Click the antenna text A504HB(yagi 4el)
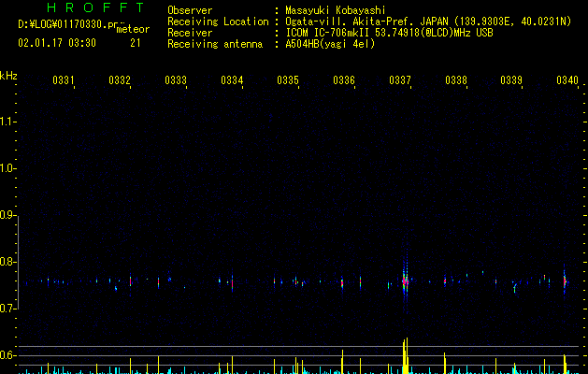This screenshot has height=374, width=588. [330, 44]
